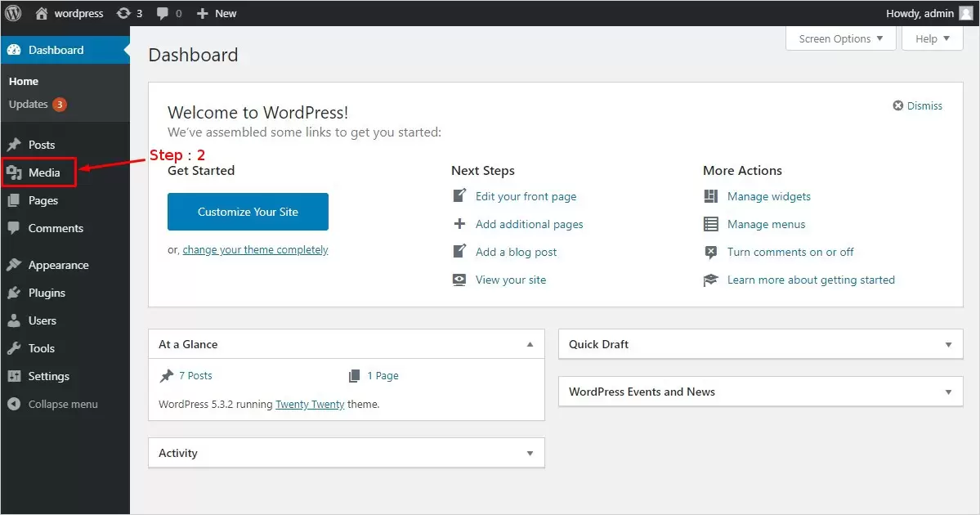
Task: Expand the Screen Options dropdown
Action: click(x=840, y=38)
